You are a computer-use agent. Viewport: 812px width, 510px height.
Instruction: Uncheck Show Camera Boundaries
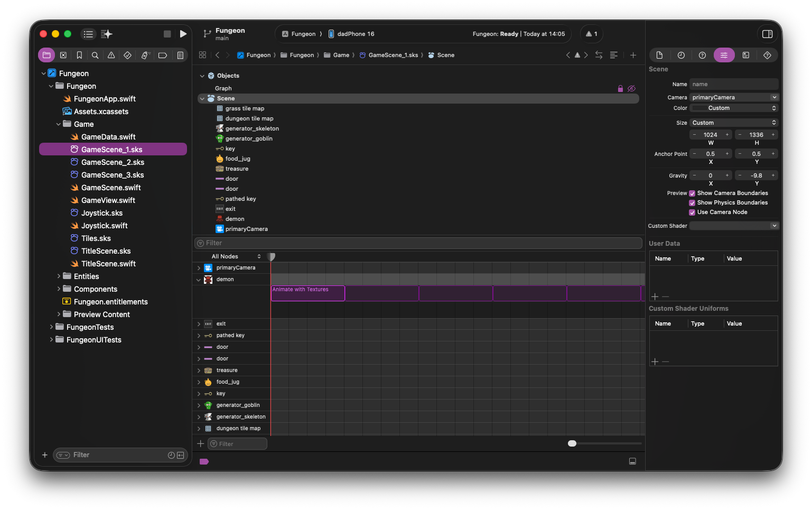click(x=692, y=193)
